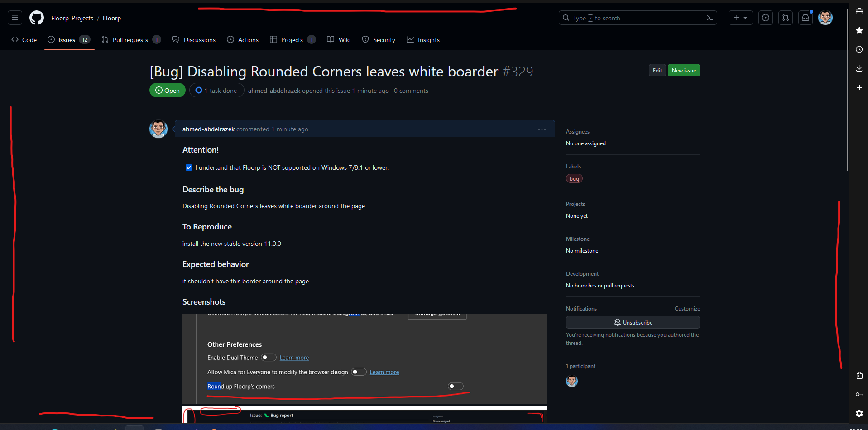Click inside the Type to search field
Image resolution: width=868 pixels, height=430 pixels.
(x=625, y=18)
